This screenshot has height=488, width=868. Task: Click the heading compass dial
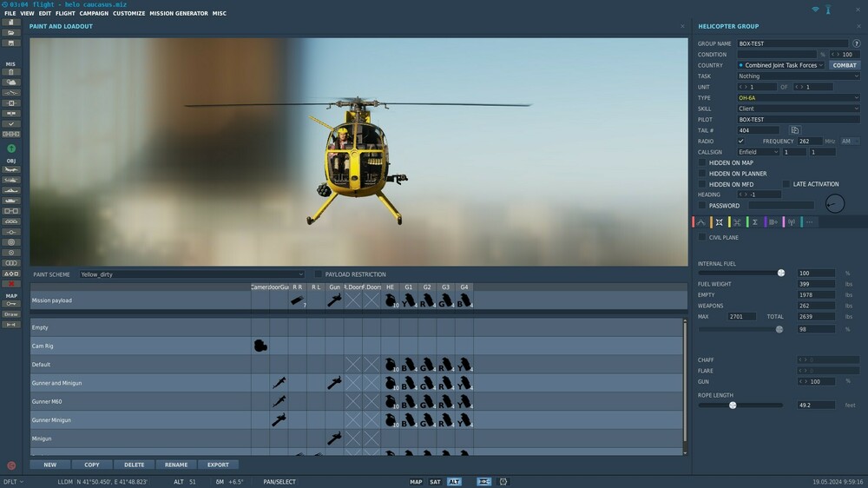(834, 204)
